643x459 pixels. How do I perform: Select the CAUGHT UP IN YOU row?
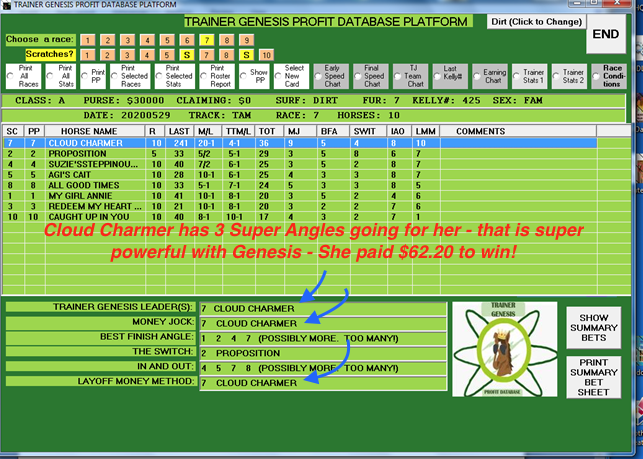coord(300,217)
